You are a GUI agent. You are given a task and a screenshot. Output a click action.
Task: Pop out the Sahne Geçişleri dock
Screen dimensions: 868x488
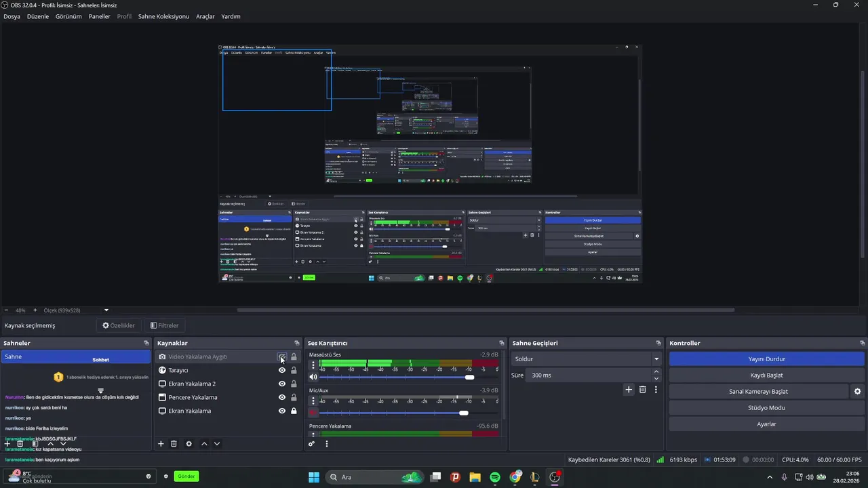click(658, 343)
